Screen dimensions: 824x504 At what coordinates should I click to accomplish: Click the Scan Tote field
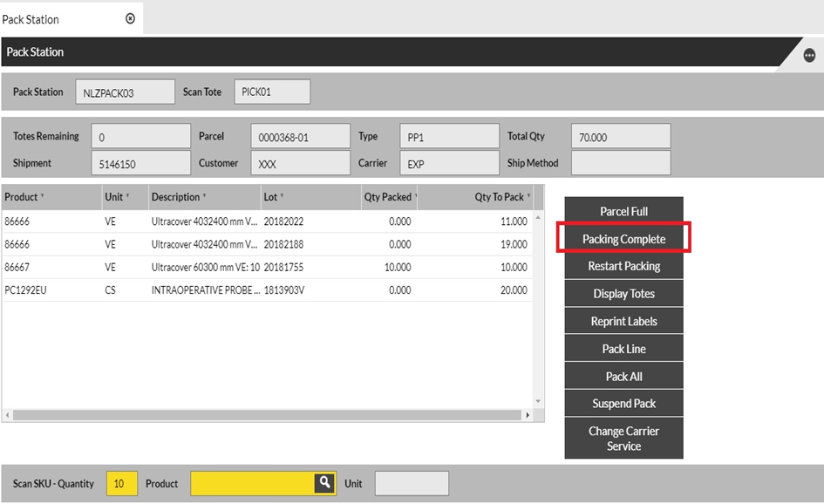tap(271, 92)
